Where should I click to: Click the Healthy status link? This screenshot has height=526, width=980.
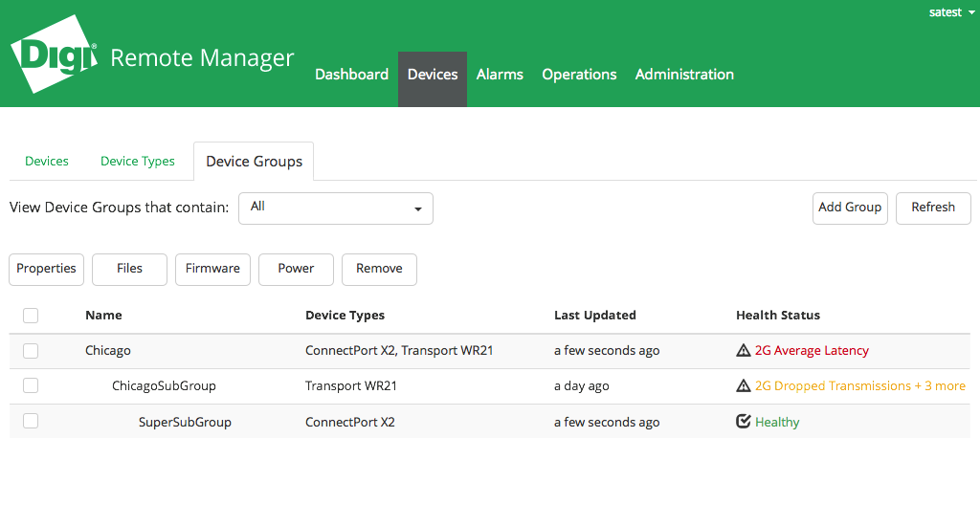[x=777, y=423]
